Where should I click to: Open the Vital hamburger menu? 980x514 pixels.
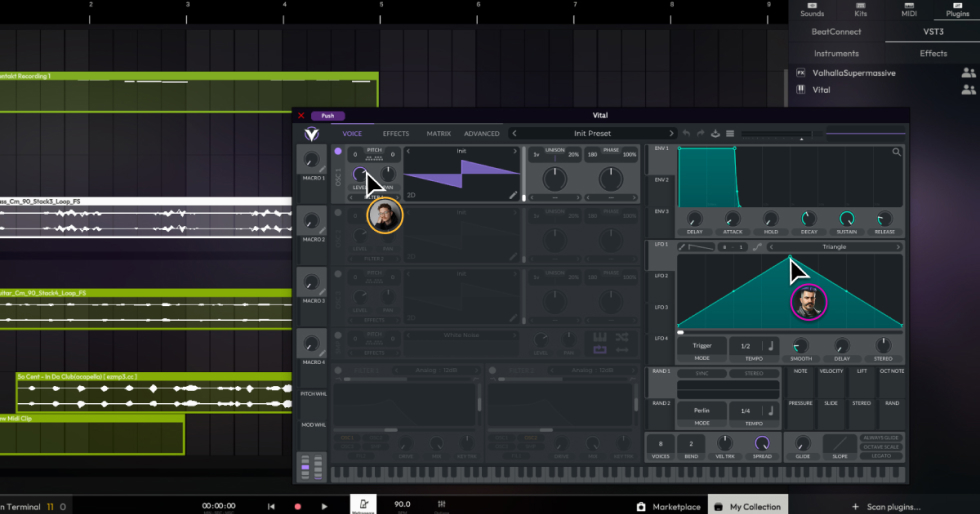pyautogui.click(x=730, y=133)
